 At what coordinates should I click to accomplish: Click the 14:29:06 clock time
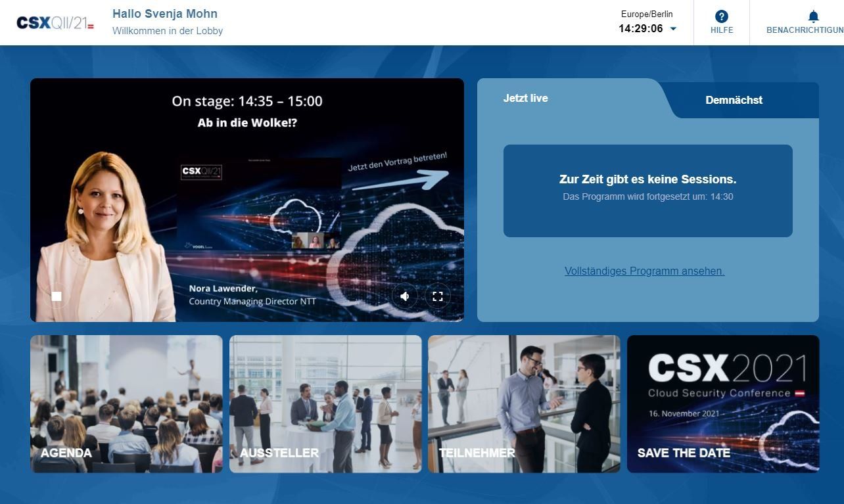pyautogui.click(x=641, y=29)
